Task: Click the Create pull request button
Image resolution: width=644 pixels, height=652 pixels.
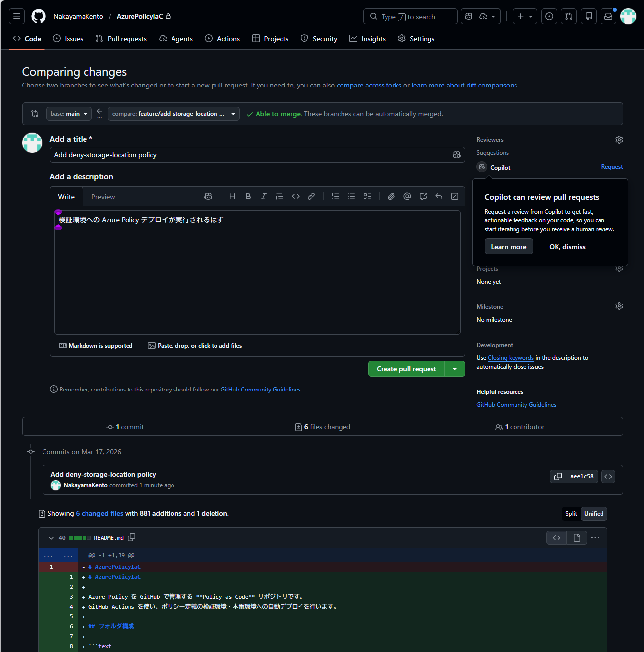Action: pyautogui.click(x=406, y=369)
